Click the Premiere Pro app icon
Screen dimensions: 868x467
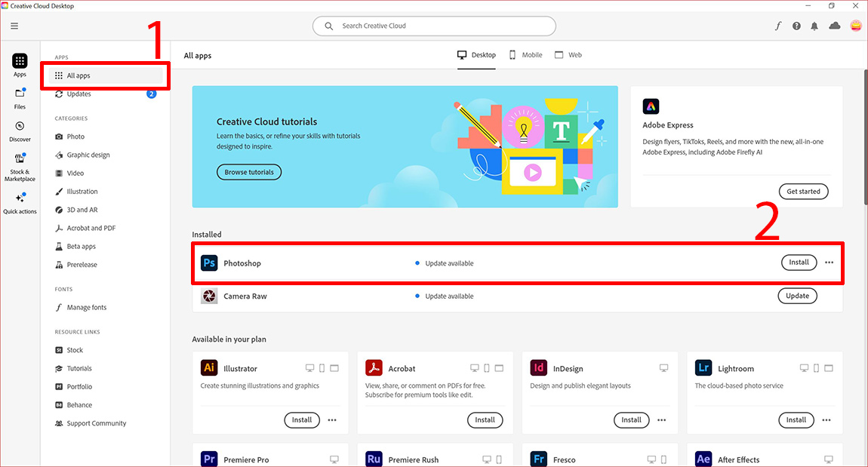[209, 459]
